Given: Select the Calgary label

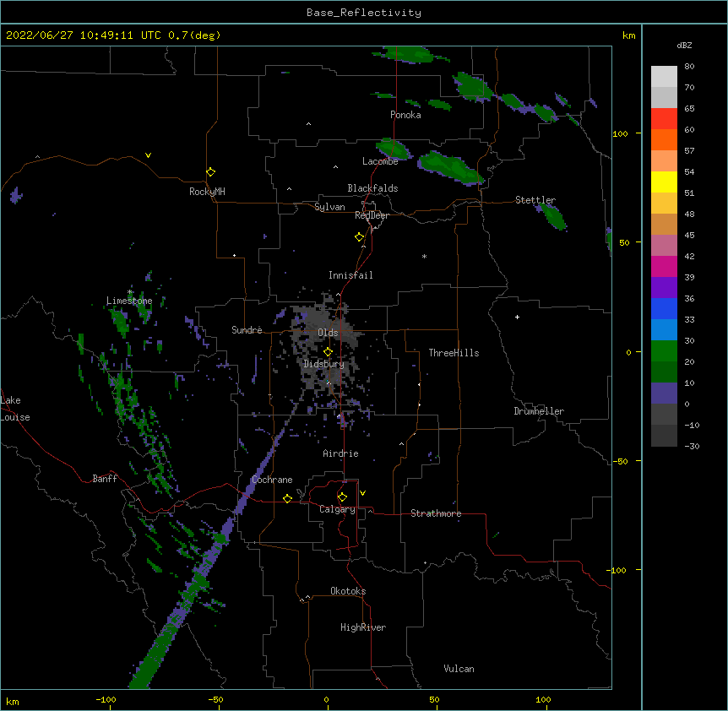Looking at the screenshot, I should pos(337,509).
